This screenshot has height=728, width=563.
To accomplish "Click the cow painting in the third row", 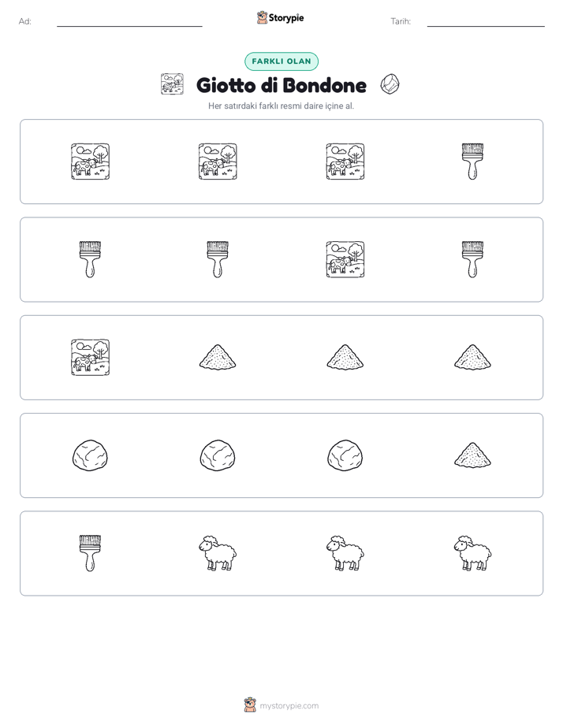I will 90,358.
